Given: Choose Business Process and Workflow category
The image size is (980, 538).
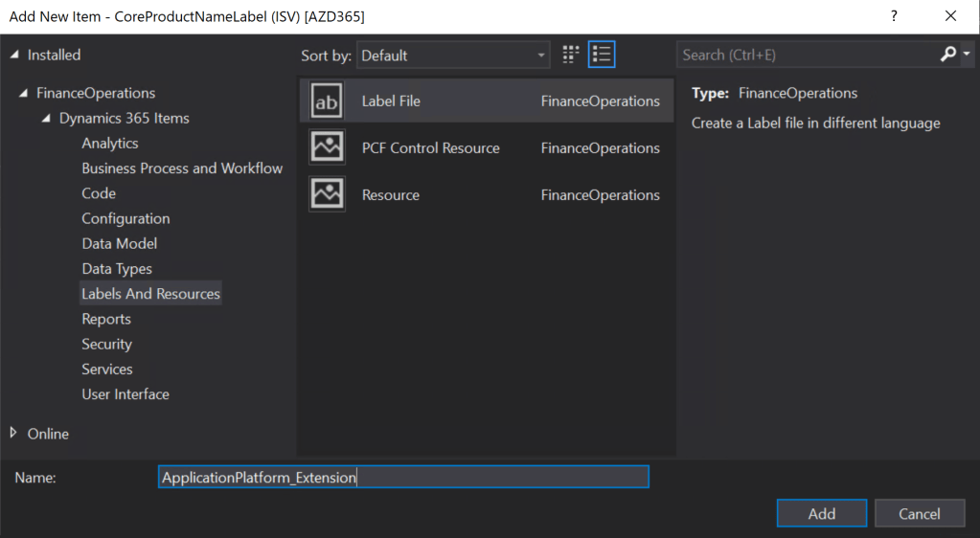Looking at the screenshot, I should (x=182, y=168).
